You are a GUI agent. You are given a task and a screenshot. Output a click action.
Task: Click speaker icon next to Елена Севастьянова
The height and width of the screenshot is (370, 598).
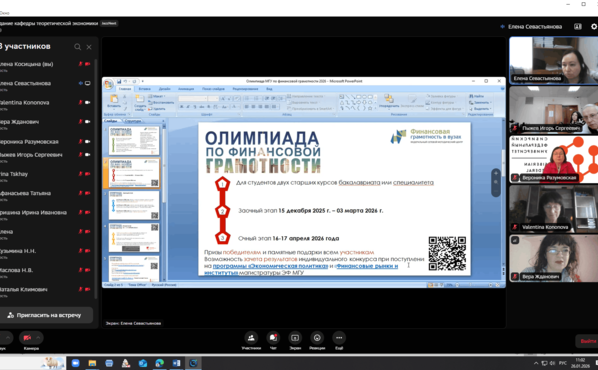click(x=80, y=83)
